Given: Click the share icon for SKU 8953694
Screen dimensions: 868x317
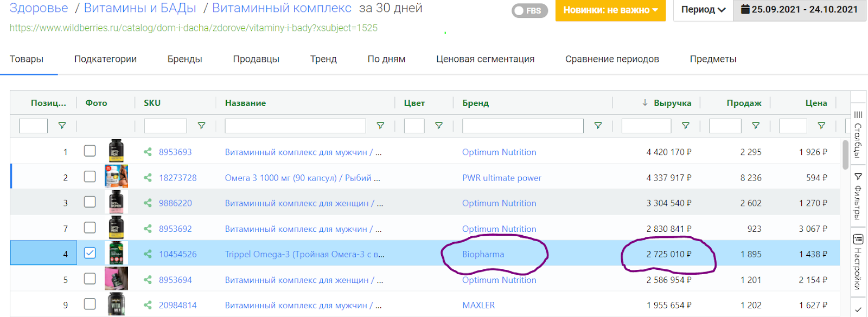Looking at the screenshot, I should [148, 280].
